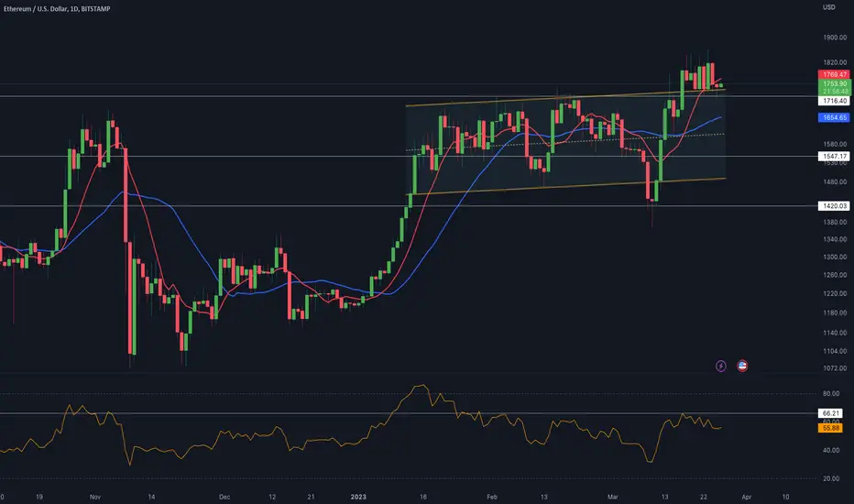Select the orange 55.88 RSI value tag
The height and width of the screenshot is (504, 854).
click(830, 428)
